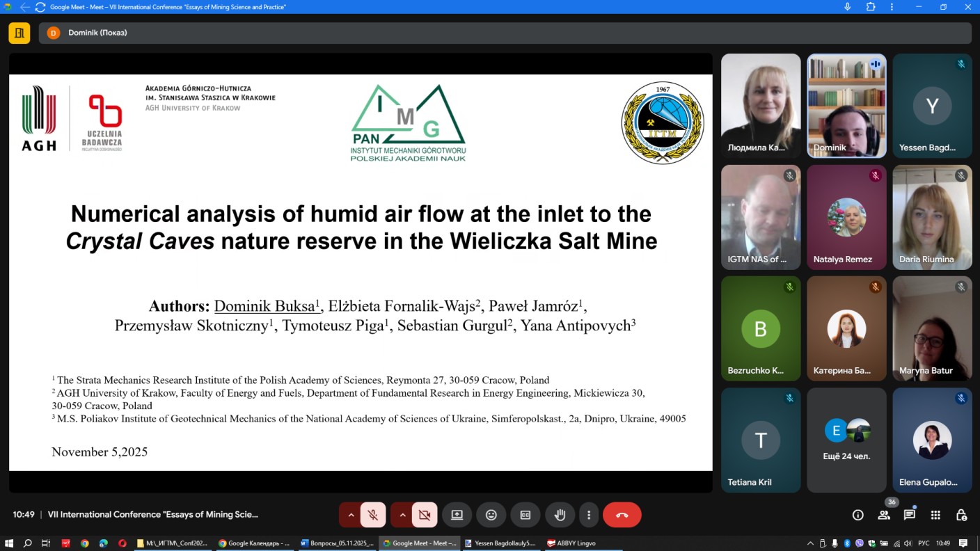Toggle the muted microphone button

[373, 515]
